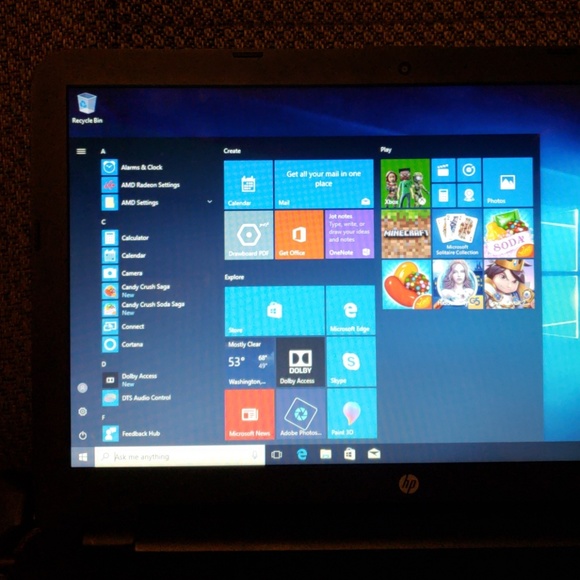Open the Photos tile

(x=508, y=182)
